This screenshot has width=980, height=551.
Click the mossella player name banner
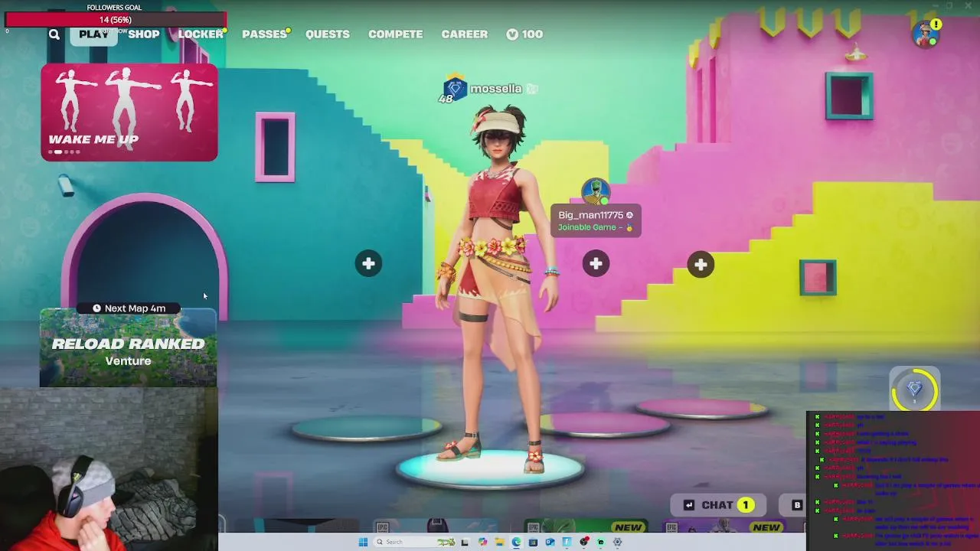pos(496,89)
